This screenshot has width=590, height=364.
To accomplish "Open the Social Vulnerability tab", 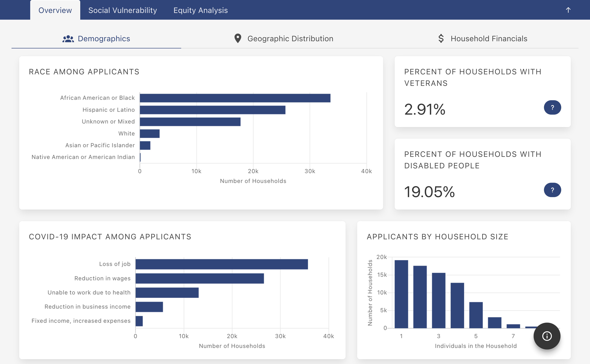I will (x=123, y=10).
